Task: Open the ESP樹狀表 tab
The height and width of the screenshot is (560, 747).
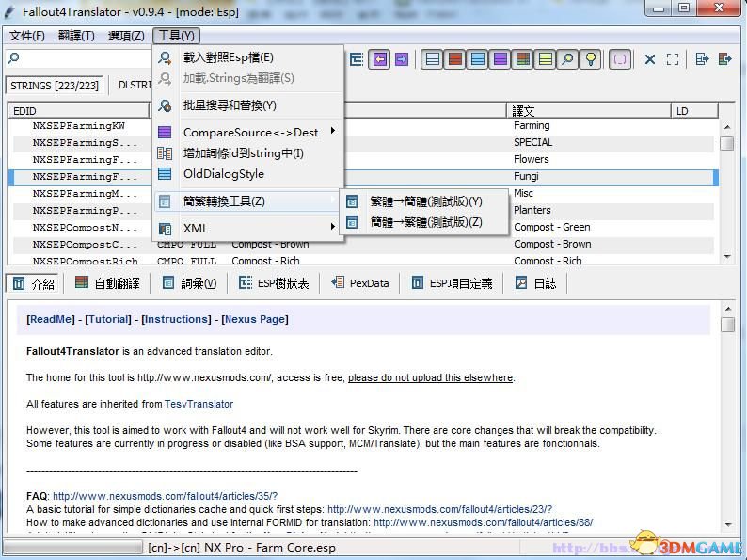Action: pyautogui.click(x=275, y=283)
